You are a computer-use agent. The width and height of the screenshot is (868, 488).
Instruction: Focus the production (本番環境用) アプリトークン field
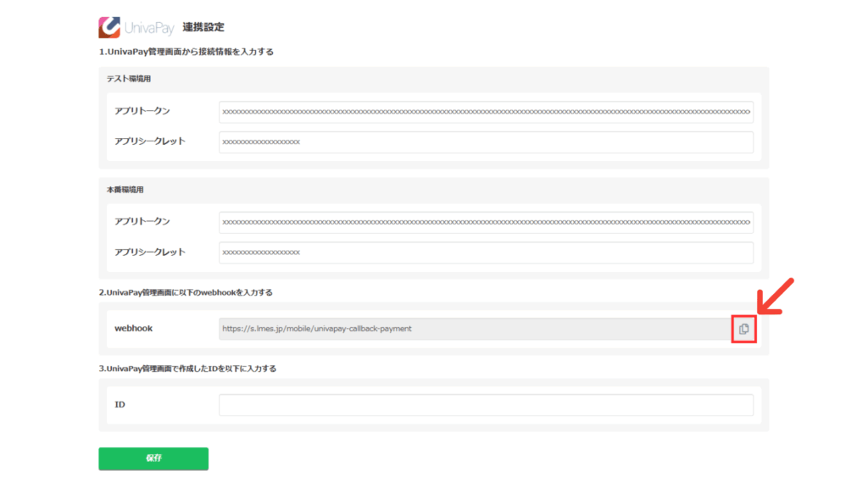point(485,222)
